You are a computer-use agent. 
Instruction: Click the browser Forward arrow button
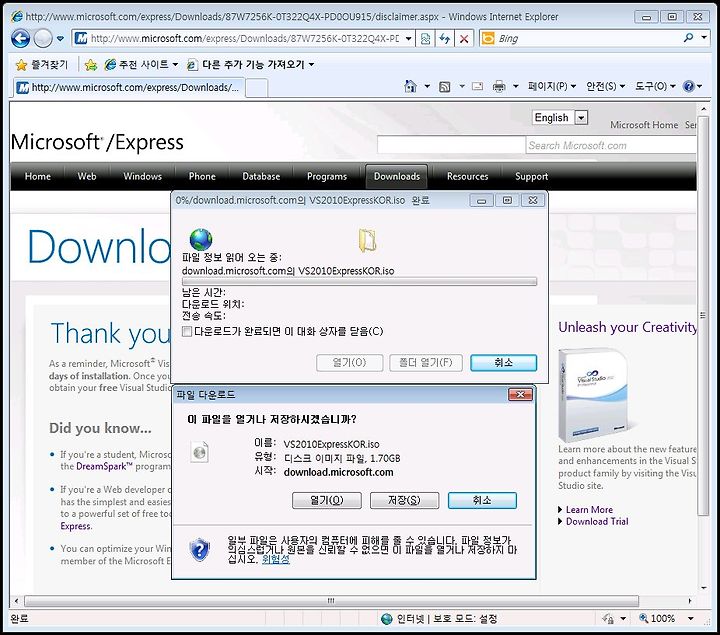point(43,39)
